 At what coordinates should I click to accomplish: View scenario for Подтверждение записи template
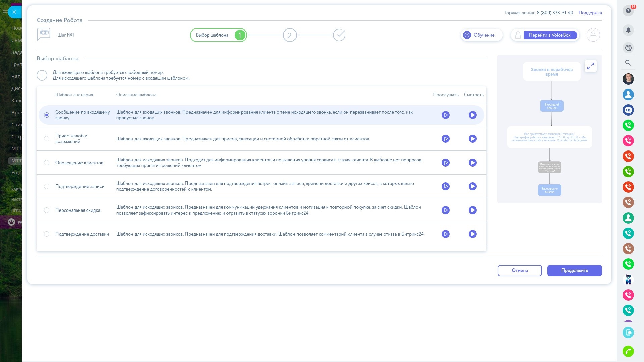[472, 186]
